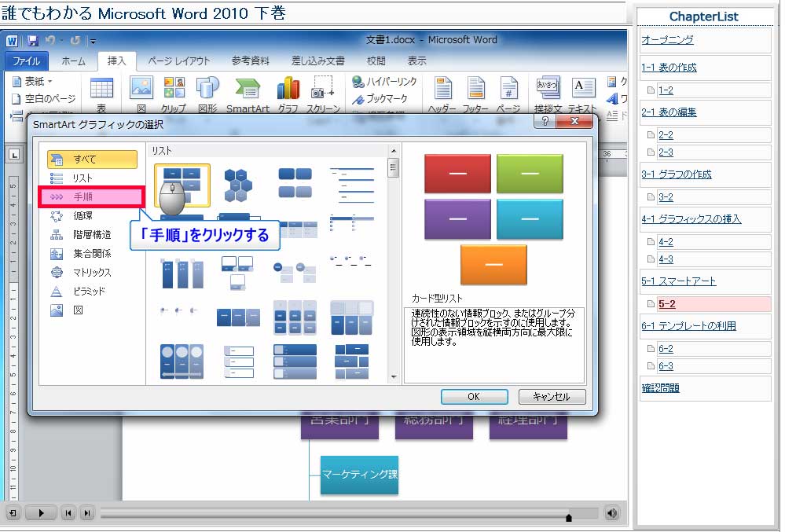785x532 pixels.
Task: Toggle the player speaker volume icon
Action: tap(612, 512)
